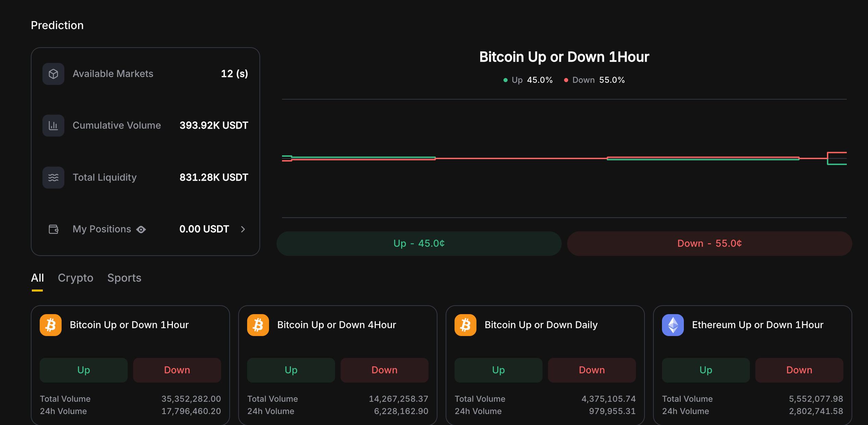Click the Up 45.0% legend value
This screenshot has width=868, height=425.
pyautogui.click(x=540, y=80)
